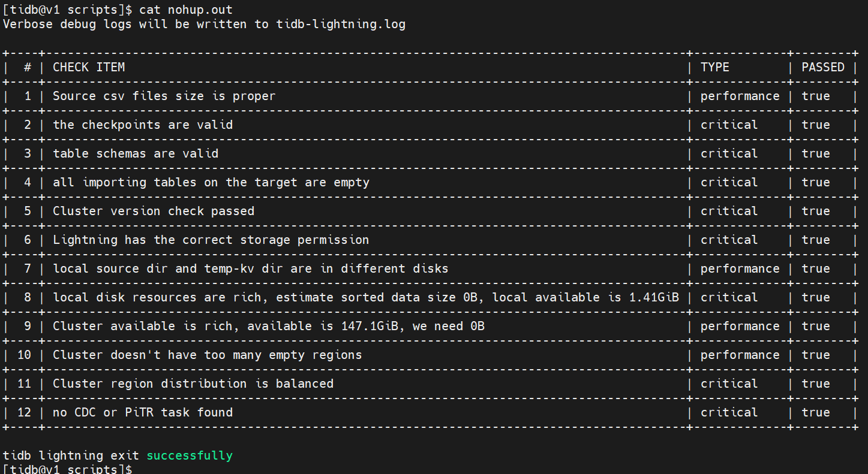This screenshot has height=474, width=868.
Task: Click 'Cluster doesn't have too many empty regions'
Action: [208, 355]
